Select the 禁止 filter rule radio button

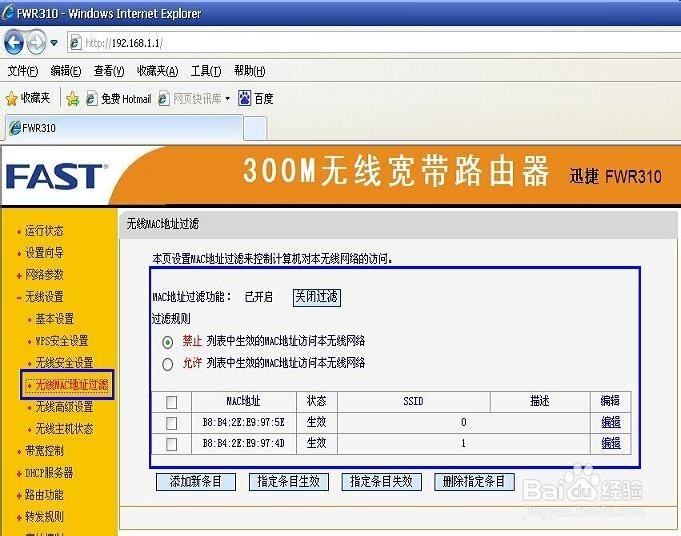168,342
